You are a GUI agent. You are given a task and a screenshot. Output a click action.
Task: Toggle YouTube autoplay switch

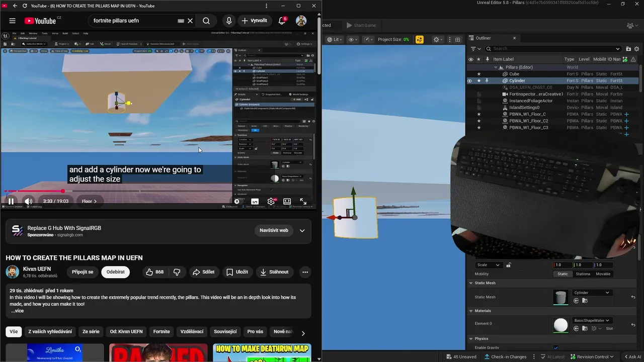[x=237, y=201]
